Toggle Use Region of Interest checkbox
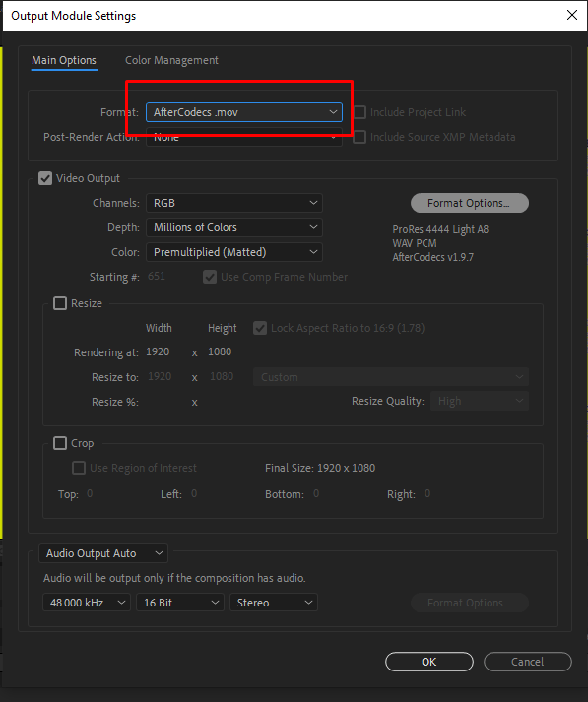This screenshot has width=588, height=702. (79, 468)
